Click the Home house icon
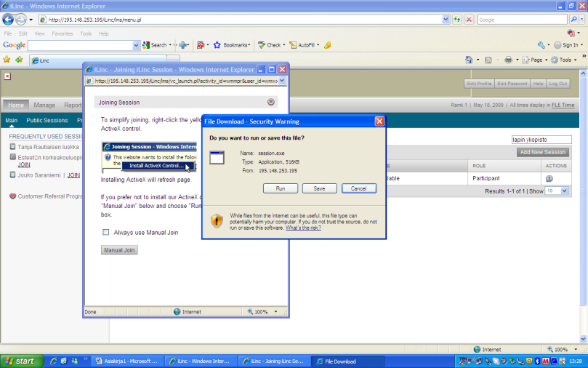Screen dimensions: 588x368 click(x=469, y=60)
